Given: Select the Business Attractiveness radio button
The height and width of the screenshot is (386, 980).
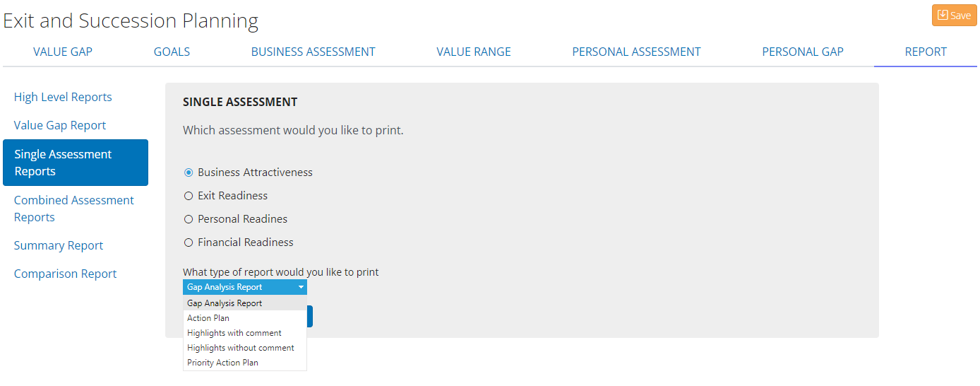Looking at the screenshot, I should tap(189, 172).
